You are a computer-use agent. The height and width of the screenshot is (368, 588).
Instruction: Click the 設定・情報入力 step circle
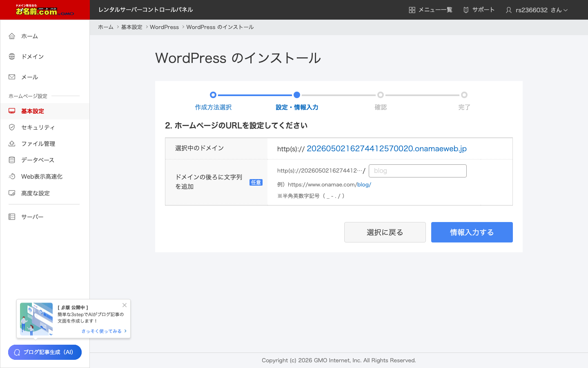(297, 95)
